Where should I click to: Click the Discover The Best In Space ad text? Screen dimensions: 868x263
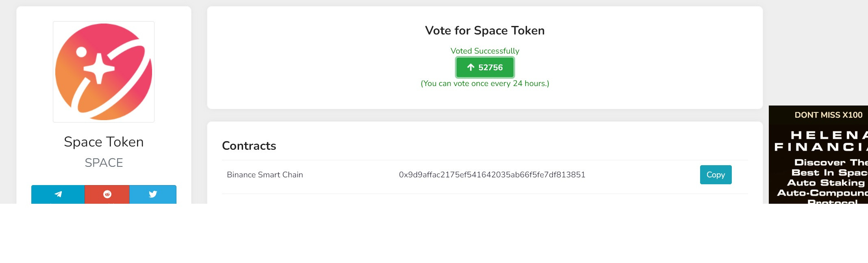tap(829, 167)
